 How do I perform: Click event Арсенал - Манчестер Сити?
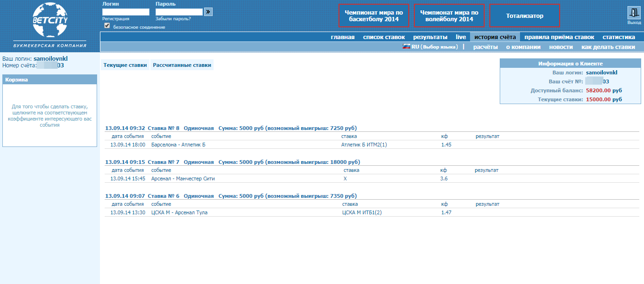(183, 179)
